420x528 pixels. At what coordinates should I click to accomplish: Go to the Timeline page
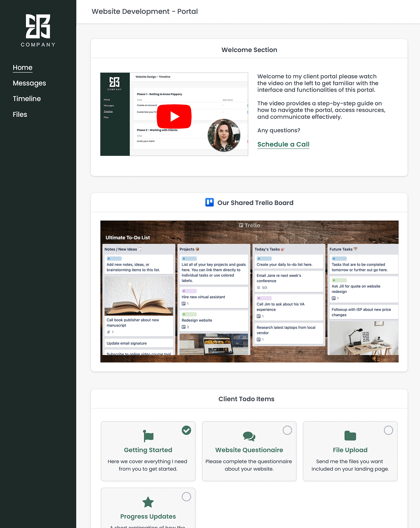[x=27, y=99]
